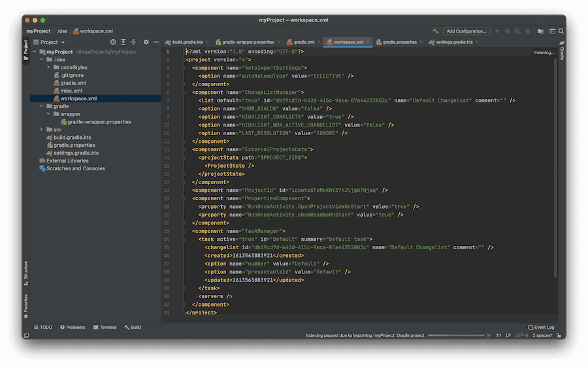Open Project panel gear options
The width and height of the screenshot is (588, 368).
point(146,42)
